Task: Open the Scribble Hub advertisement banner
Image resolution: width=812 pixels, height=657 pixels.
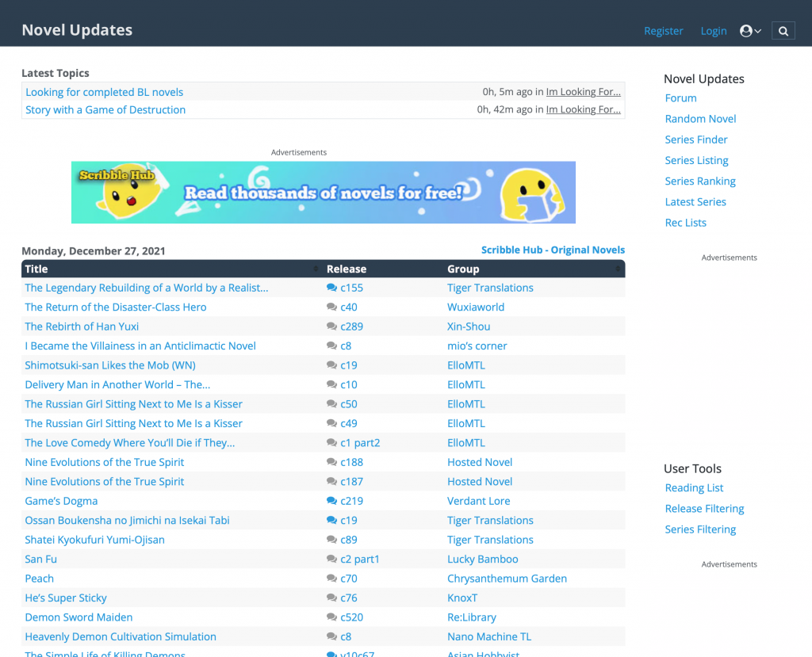Action: pyautogui.click(x=324, y=193)
